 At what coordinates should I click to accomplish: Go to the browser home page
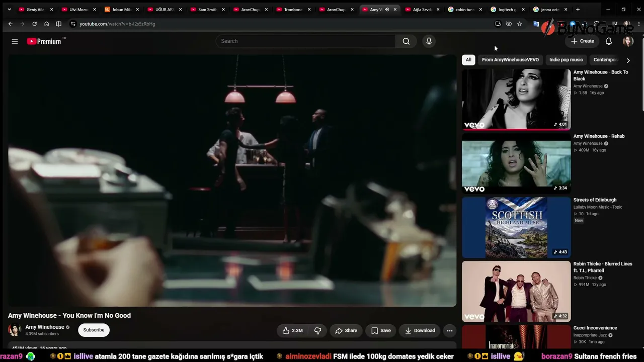46,24
